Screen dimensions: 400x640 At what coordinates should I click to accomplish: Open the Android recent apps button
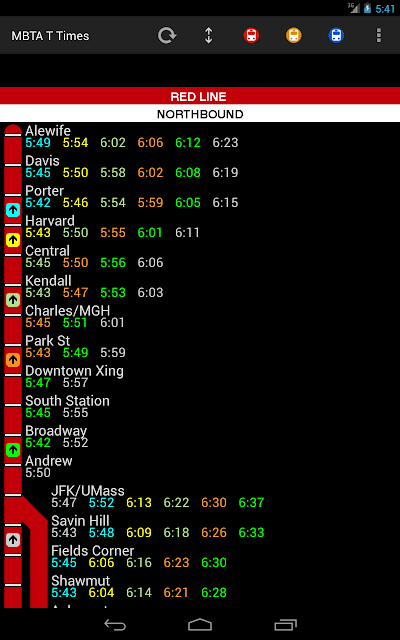(x=285, y=624)
